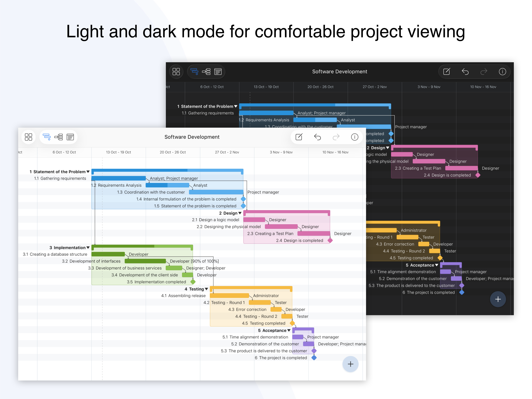
Task: Collapse Design group in dark window
Action: click(388, 148)
